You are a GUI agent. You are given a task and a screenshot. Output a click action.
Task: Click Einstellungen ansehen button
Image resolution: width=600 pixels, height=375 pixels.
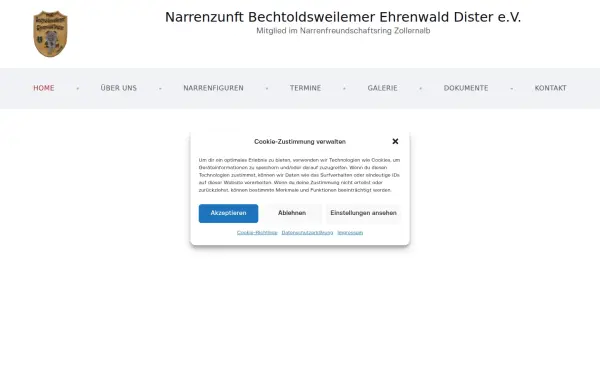[x=364, y=213]
